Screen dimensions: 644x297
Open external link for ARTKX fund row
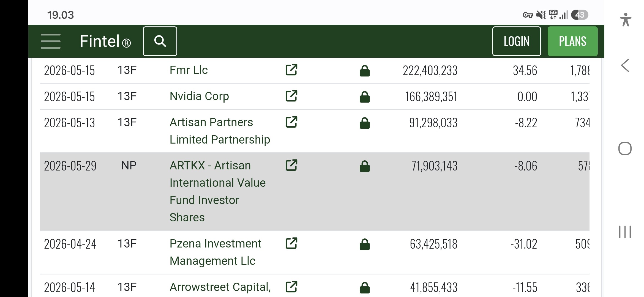[x=291, y=165]
